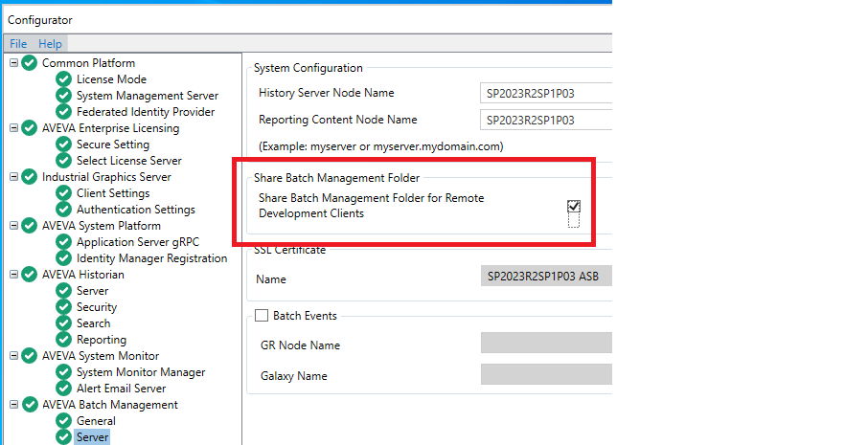Click check icon beside AVEVA System Monitor
The width and height of the screenshot is (868, 445).
[x=30, y=356]
